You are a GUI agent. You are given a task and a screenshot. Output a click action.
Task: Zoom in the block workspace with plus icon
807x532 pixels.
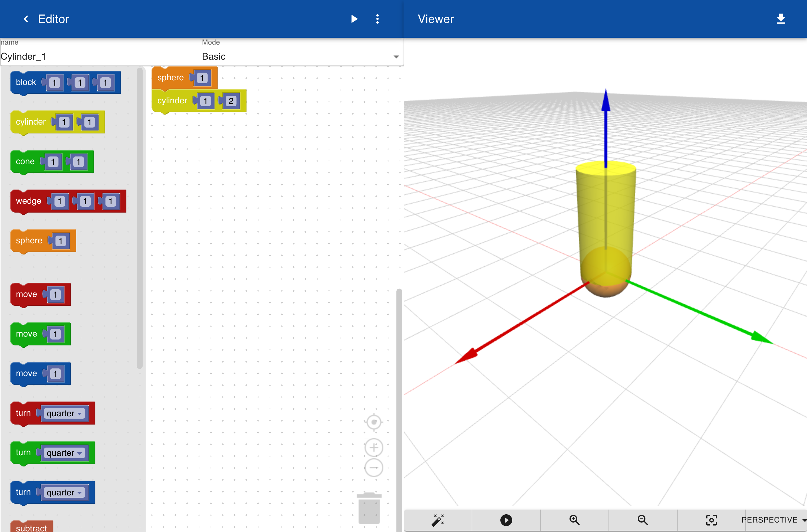coord(374,448)
